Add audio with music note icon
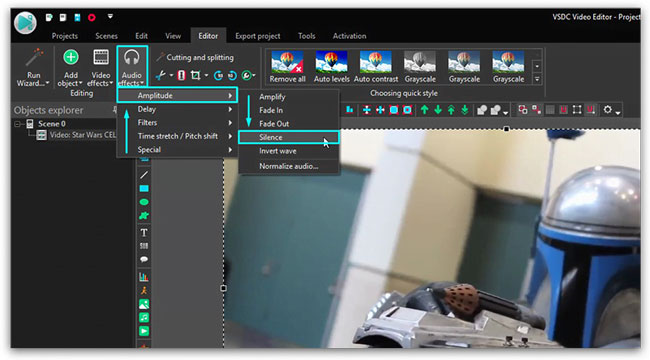This screenshot has width=650, height=360. click(x=144, y=318)
